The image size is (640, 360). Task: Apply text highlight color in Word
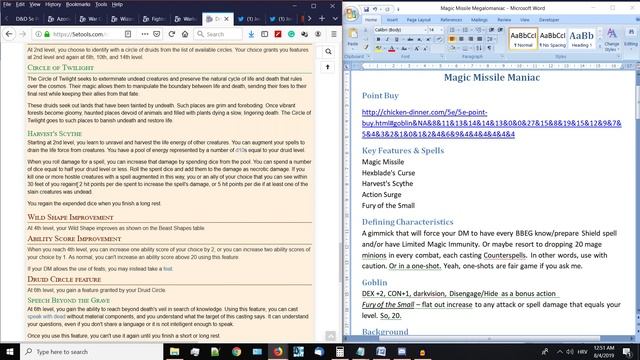tap(378, 49)
